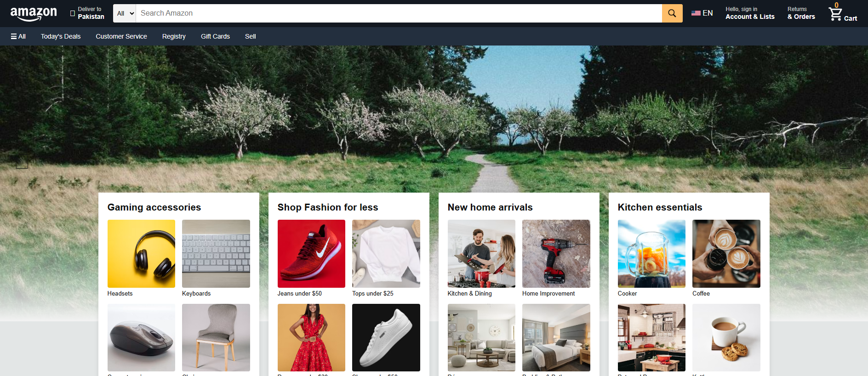Select the couple cooking thumbnail
868x376 pixels.
(x=481, y=254)
